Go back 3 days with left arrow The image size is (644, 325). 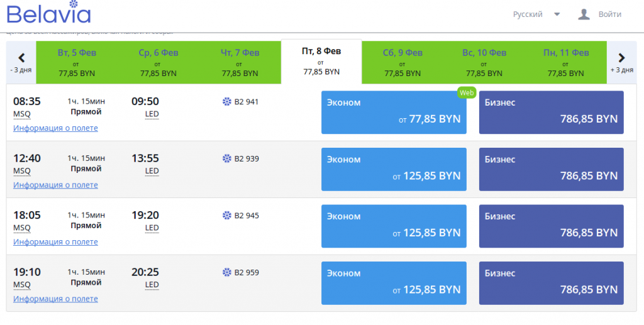[21, 62]
